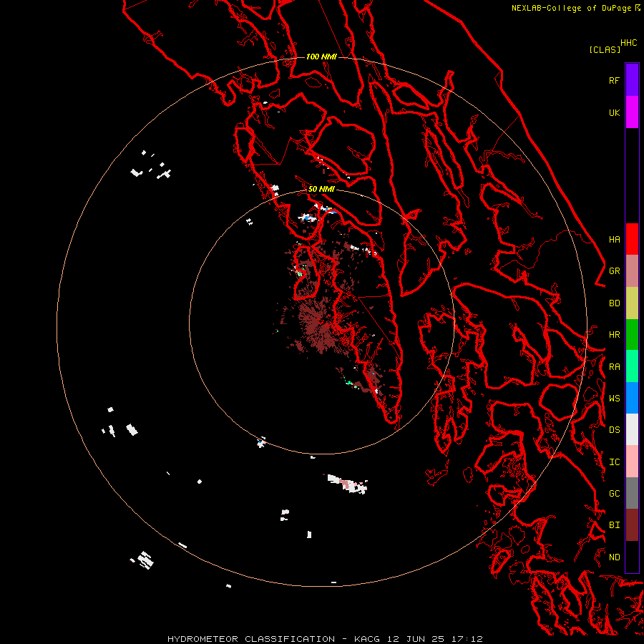The width and height of the screenshot is (644, 644).
Task: Click the magenta UK legend color swatch
Action: point(632,112)
